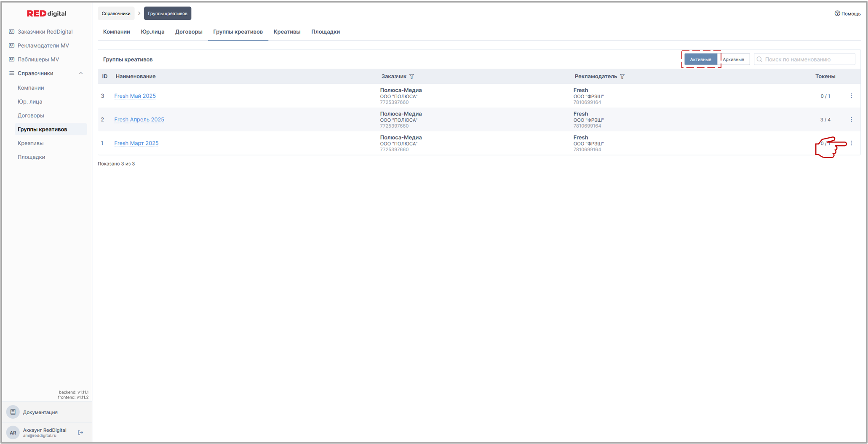Image resolution: width=868 pixels, height=444 pixels.
Task: Open the actions menu for Fresh Май 2025
Action: pyautogui.click(x=851, y=96)
